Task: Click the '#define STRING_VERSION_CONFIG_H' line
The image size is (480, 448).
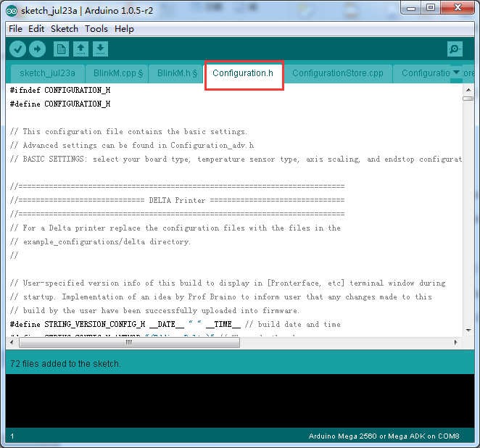Action: click(175, 324)
